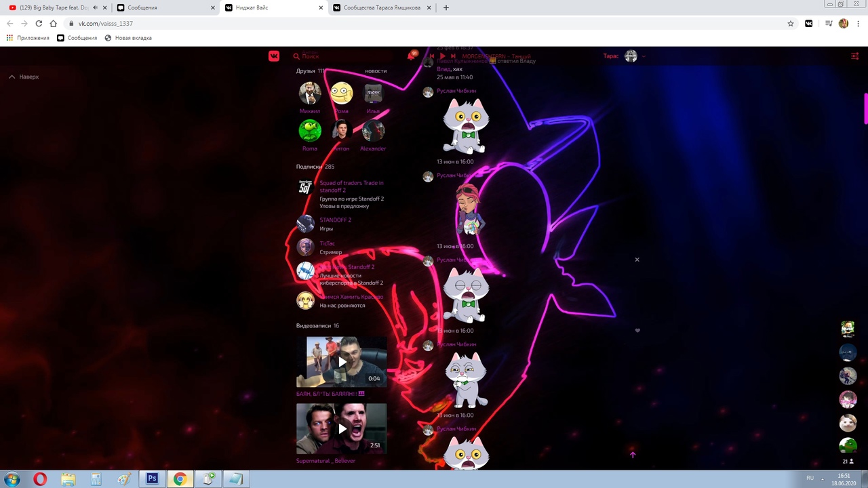
Task: Bookmark this page with star icon
Action: (791, 23)
